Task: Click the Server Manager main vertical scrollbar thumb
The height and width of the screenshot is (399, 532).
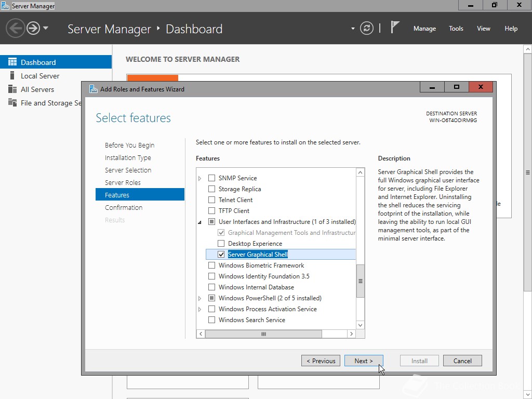Action: pos(528,172)
